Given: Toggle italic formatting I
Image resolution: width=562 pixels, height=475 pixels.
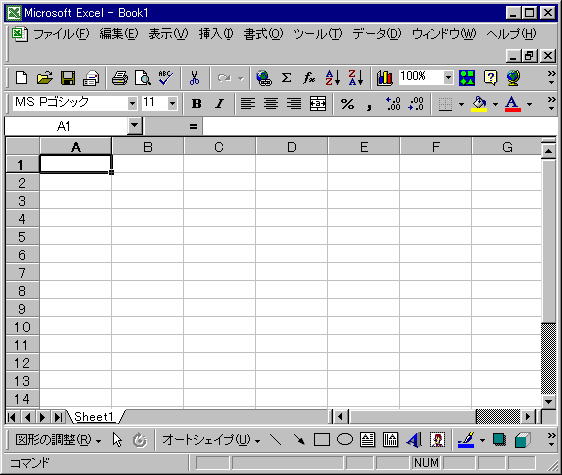Looking at the screenshot, I should click(219, 104).
